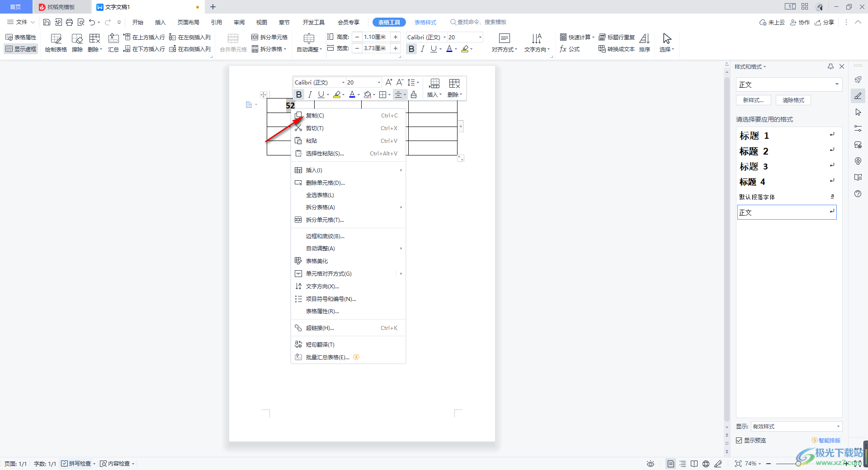Toggle underline in floating mini toolbar
The height and width of the screenshot is (470, 868).
(x=321, y=94)
